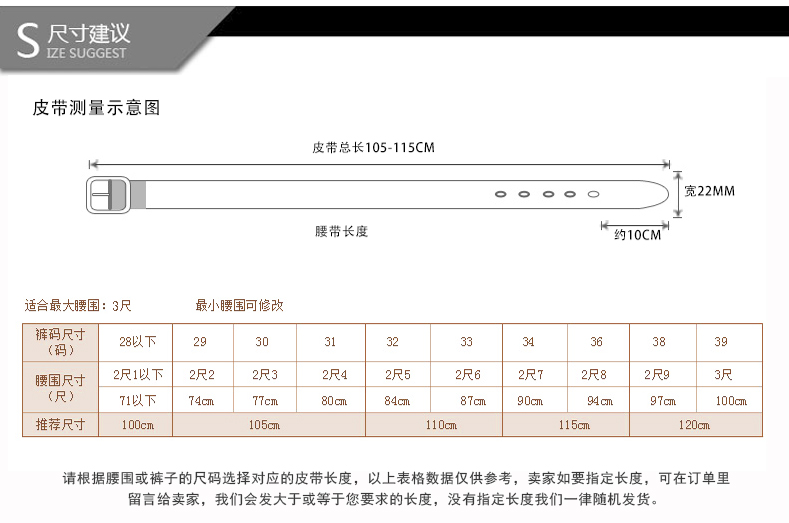
Task: Select the '最小腰围可修改' note
Action: click(x=240, y=305)
